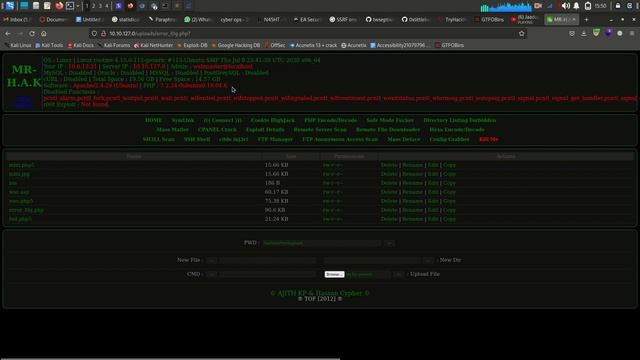Screen dimensions: 640x360
Task: Click the Browse button for file upload
Action: pyautogui.click(x=334, y=274)
